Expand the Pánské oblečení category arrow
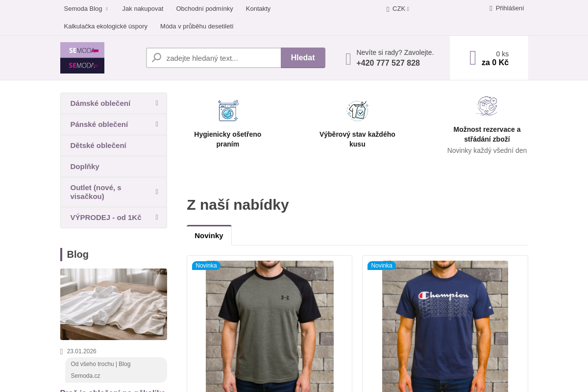588x392 pixels. tap(157, 124)
